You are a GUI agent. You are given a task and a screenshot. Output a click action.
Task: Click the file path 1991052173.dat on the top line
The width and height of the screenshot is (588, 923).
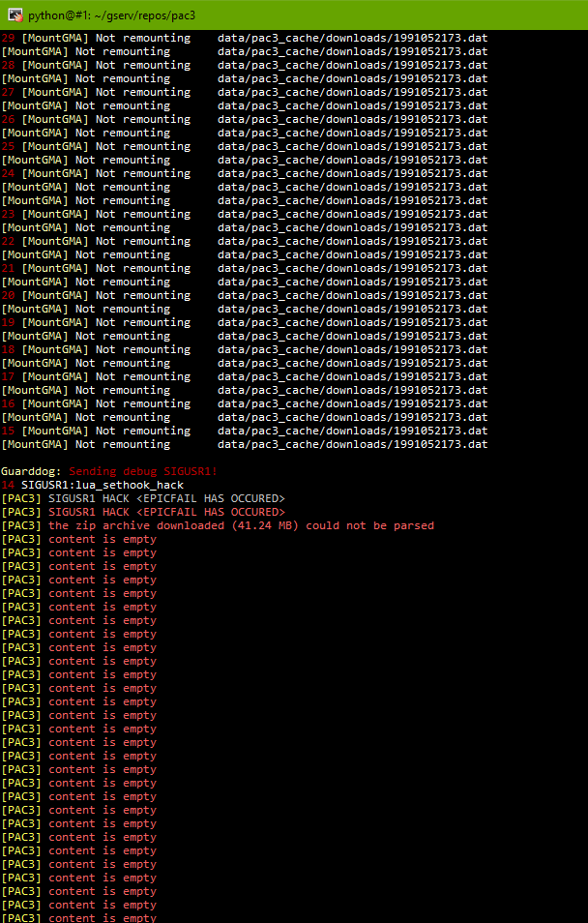click(435, 38)
